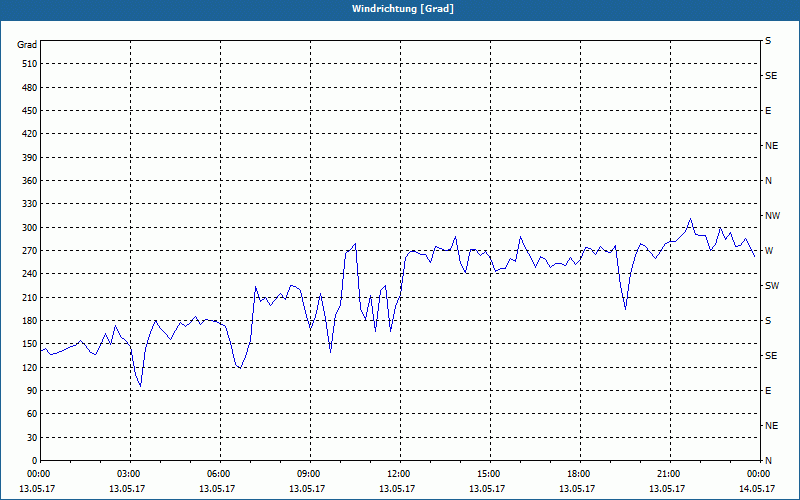
Task: Pick the 390 y-axis value
Action: [30, 158]
